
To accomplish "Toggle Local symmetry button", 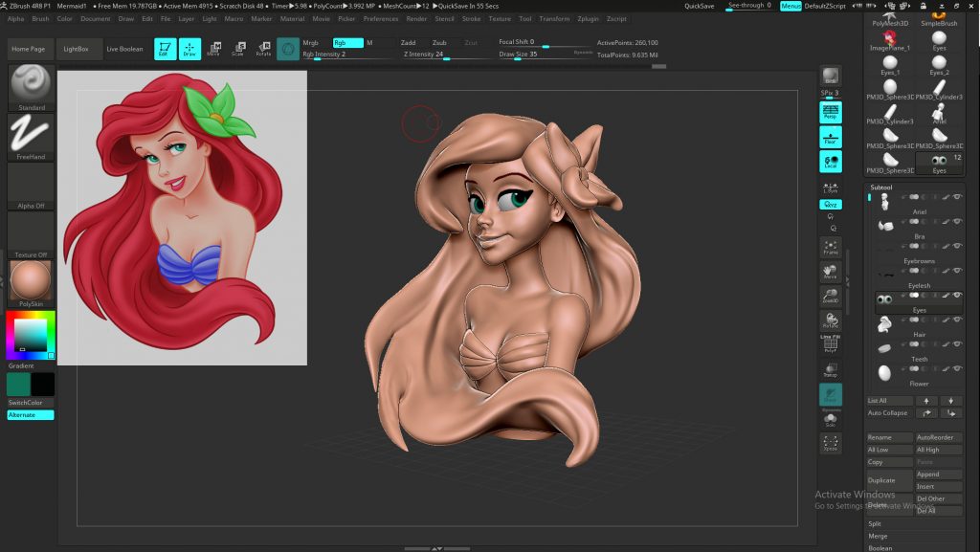I will click(x=831, y=161).
